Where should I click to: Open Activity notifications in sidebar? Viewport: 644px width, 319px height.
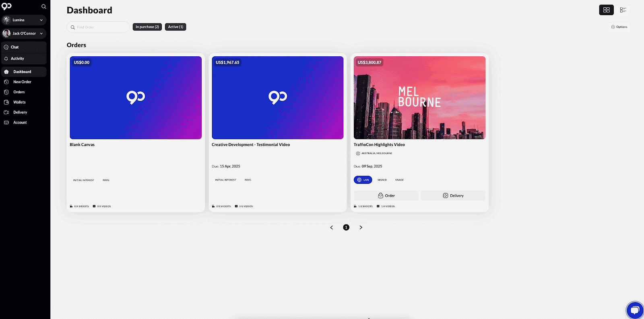pos(17,59)
